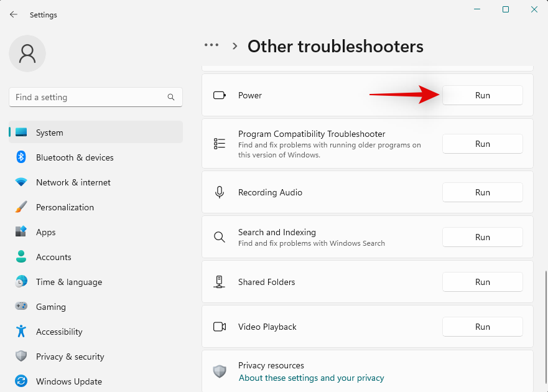Expand the breadcrumb ellipsis menu

(x=211, y=45)
